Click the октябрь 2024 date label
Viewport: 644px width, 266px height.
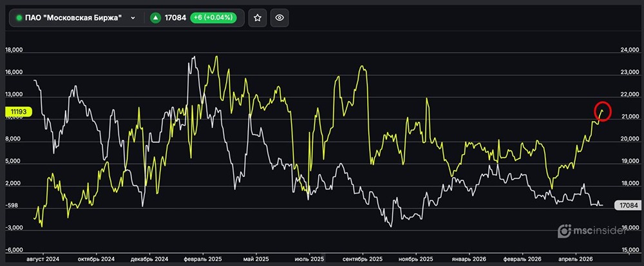pos(96,260)
